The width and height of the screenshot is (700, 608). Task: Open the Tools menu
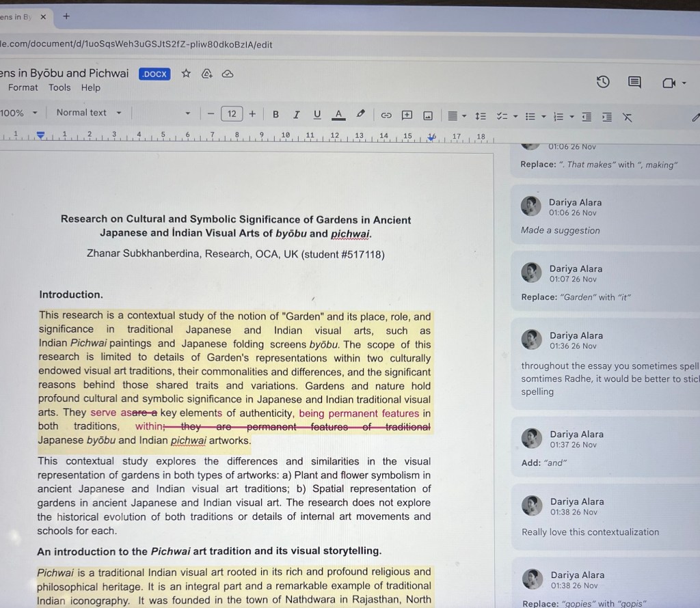click(x=59, y=87)
